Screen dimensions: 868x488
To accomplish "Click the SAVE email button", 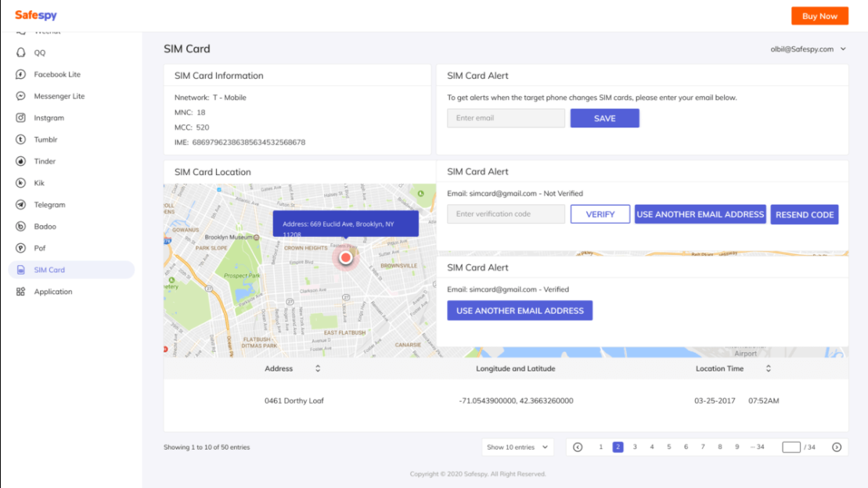I will pos(604,118).
